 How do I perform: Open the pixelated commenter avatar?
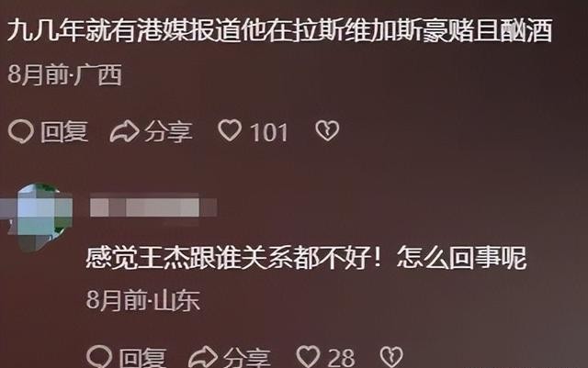coord(40,217)
